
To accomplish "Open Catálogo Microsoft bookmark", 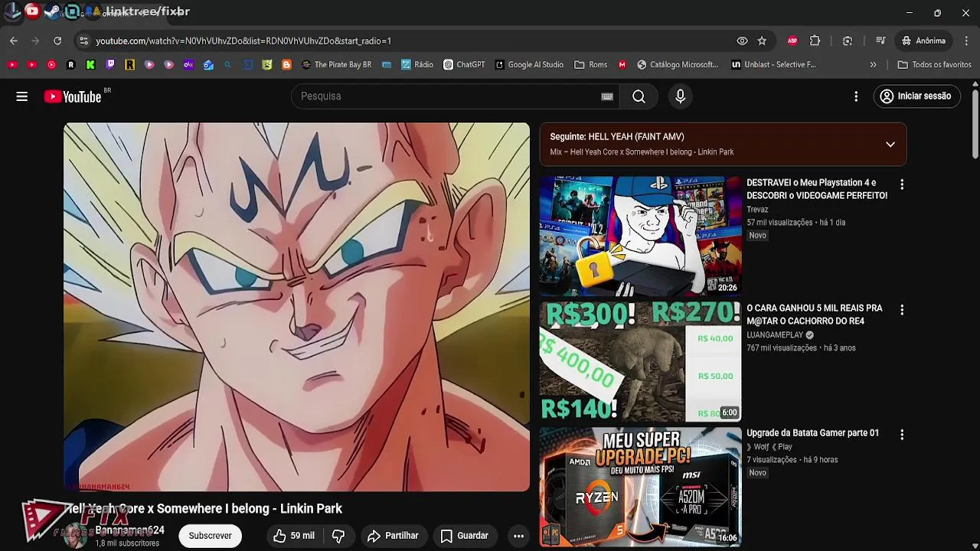I will [x=677, y=65].
